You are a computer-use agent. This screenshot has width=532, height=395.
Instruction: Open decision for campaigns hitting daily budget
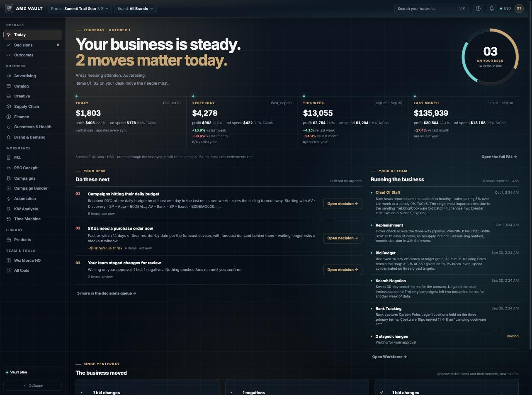[343, 204]
